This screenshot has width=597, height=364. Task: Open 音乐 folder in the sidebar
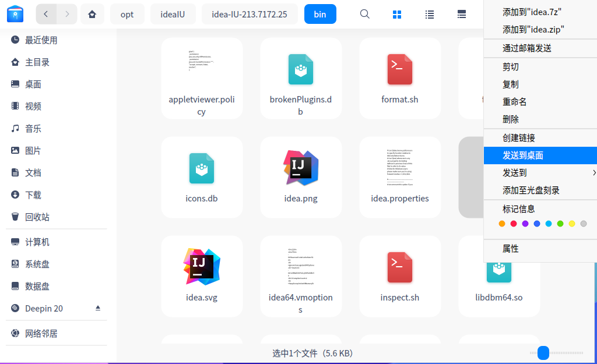pos(57,129)
